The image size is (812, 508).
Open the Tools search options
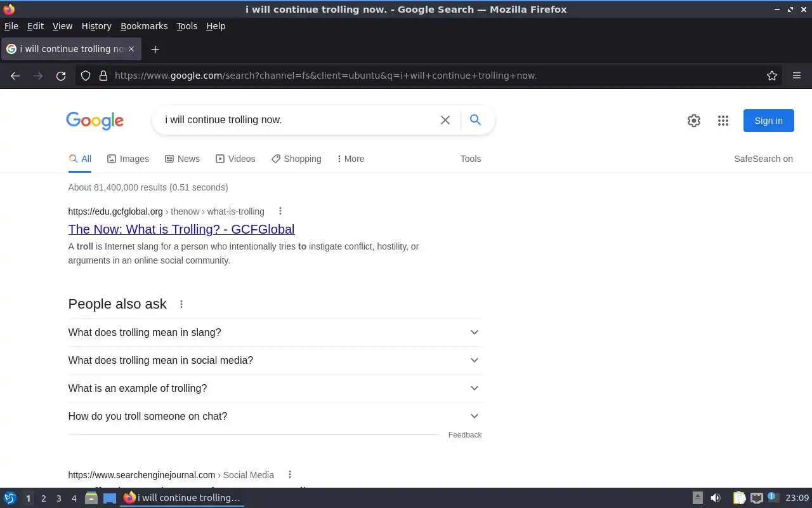471,159
